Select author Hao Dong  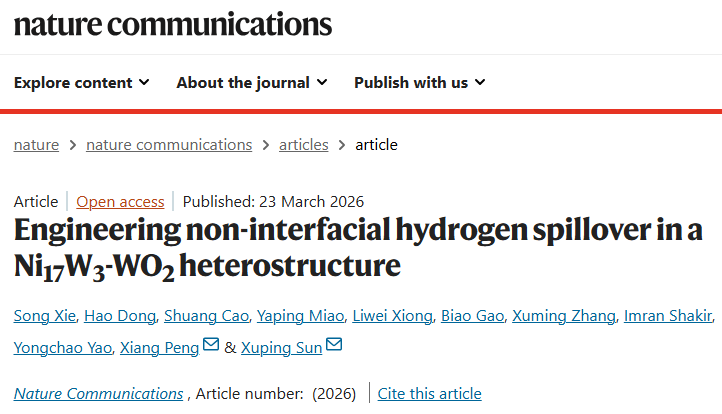(119, 317)
